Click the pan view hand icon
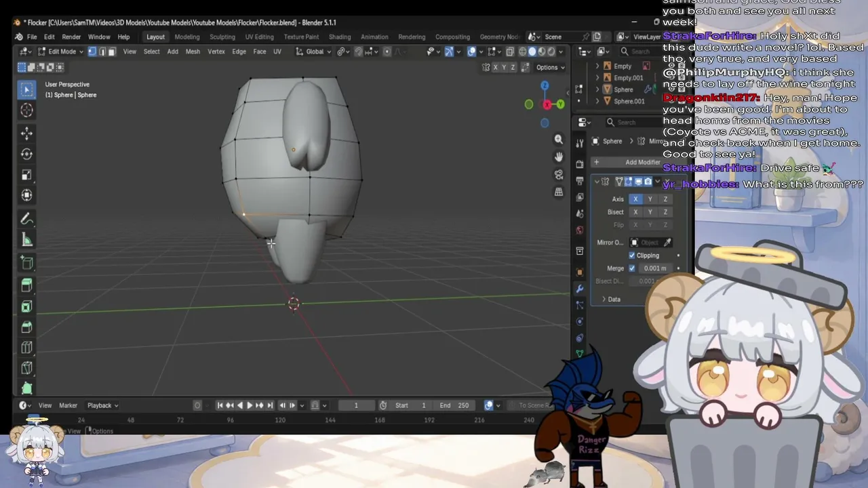This screenshot has height=488, width=868. pyautogui.click(x=559, y=157)
